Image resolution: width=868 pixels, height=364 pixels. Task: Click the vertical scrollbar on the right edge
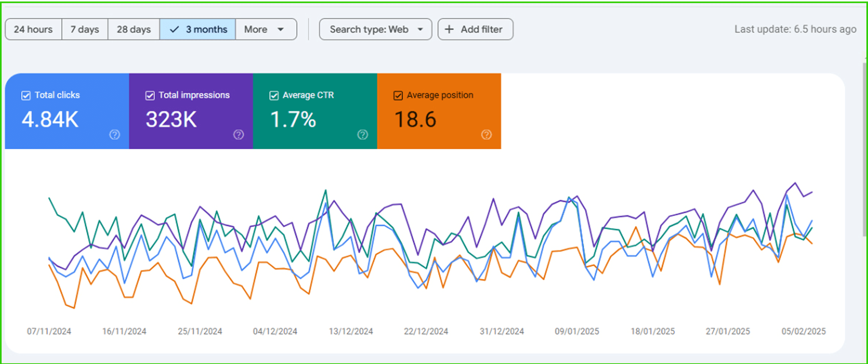865,148
